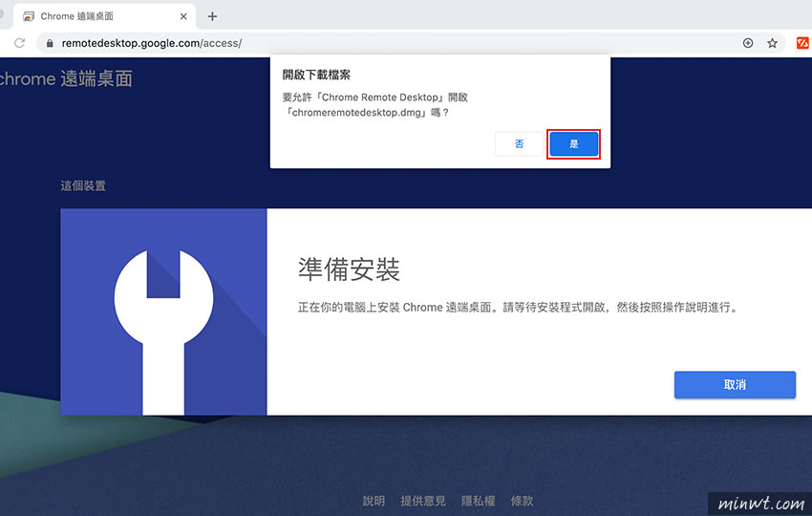Click the chrome 遠端桌面 header logo

(66, 78)
